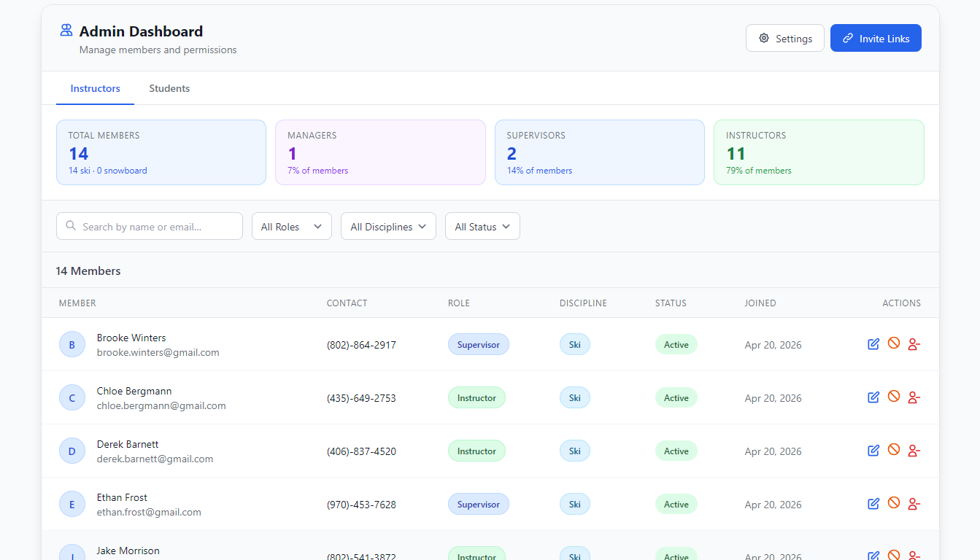Viewport: 980px width, 560px height.
Task: Click the Status column header
Action: click(x=671, y=303)
